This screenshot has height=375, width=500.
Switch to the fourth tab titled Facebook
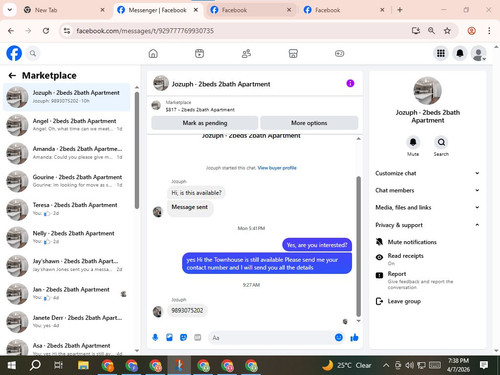[x=344, y=10]
